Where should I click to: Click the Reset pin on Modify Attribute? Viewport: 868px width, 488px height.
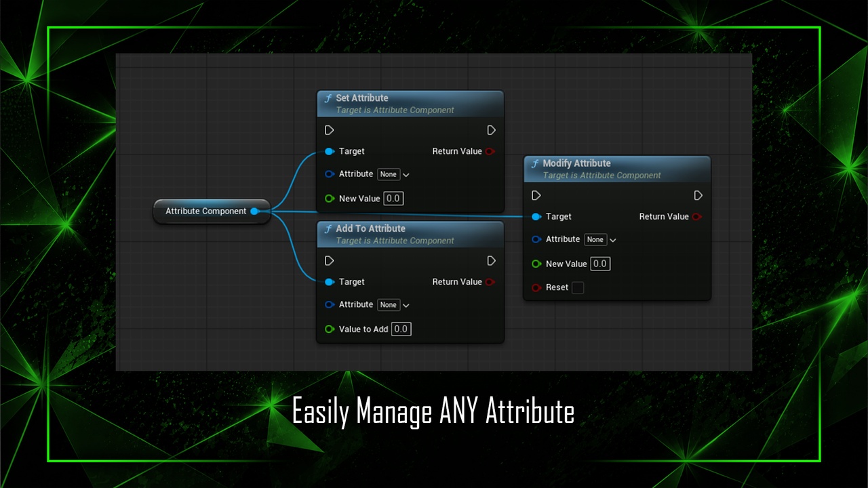coord(536,287)
